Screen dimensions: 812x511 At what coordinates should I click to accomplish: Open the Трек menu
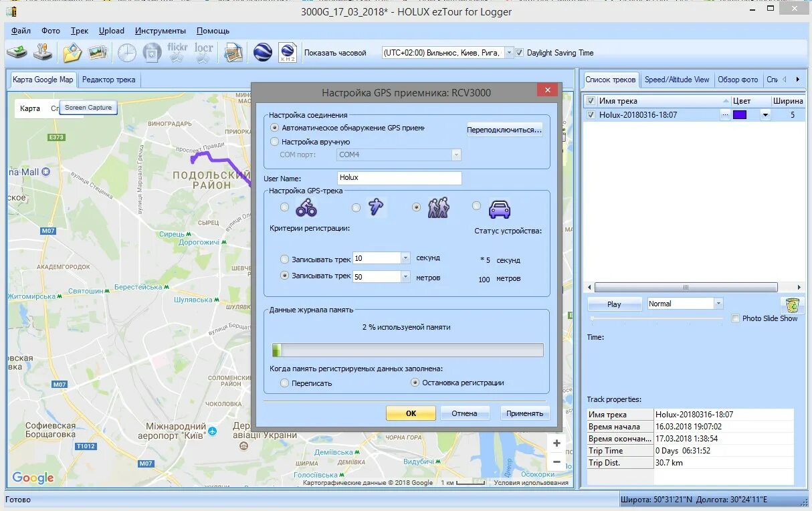click(x=80, y=31)
